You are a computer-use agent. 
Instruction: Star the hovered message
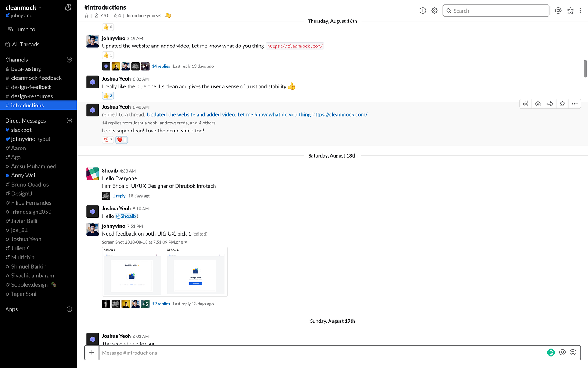point(562,104)
